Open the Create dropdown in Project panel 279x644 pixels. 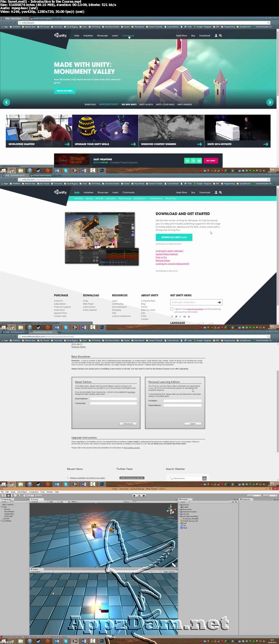183,502
